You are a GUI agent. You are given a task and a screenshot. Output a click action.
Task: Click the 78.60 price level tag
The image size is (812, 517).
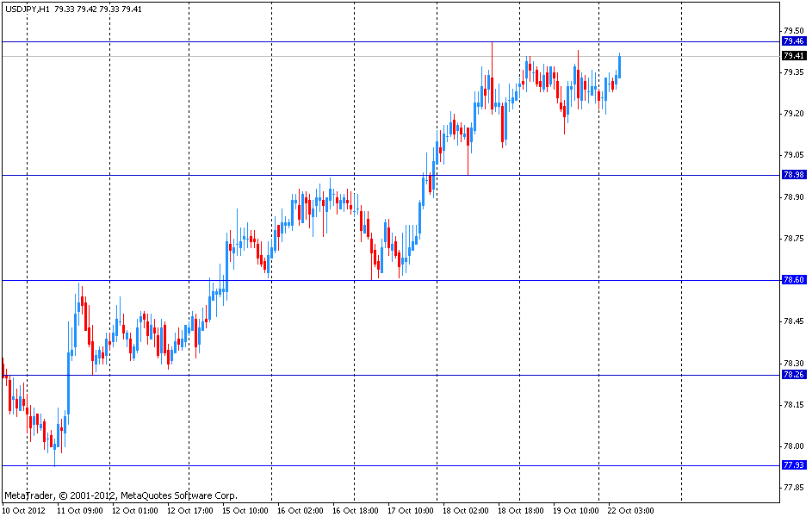793,280
